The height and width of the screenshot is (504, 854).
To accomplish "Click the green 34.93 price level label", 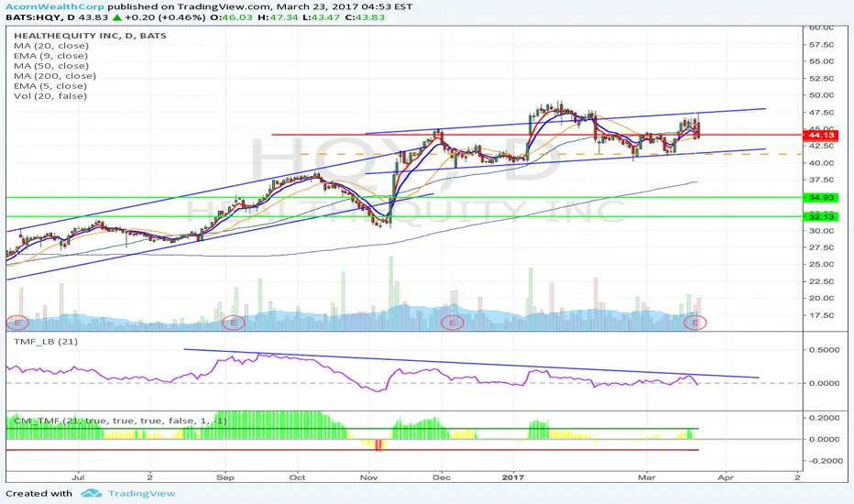I will [x=821, y=198].
